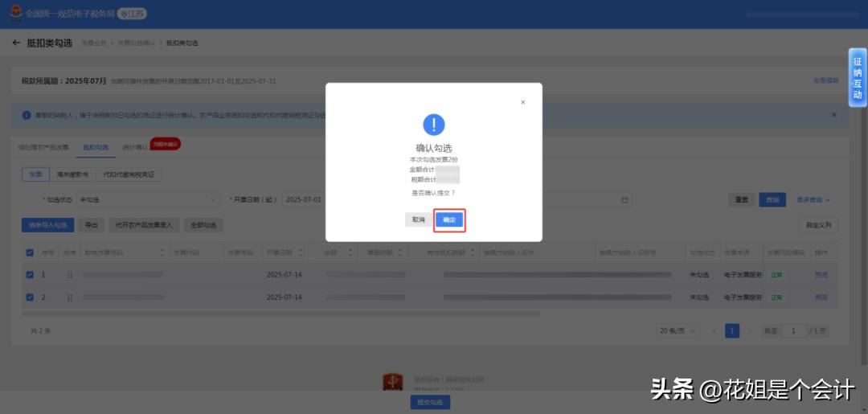Open the 征纳互动 side panel
Image resolution: width=868 pixels, height=414 pixels.
858,78
